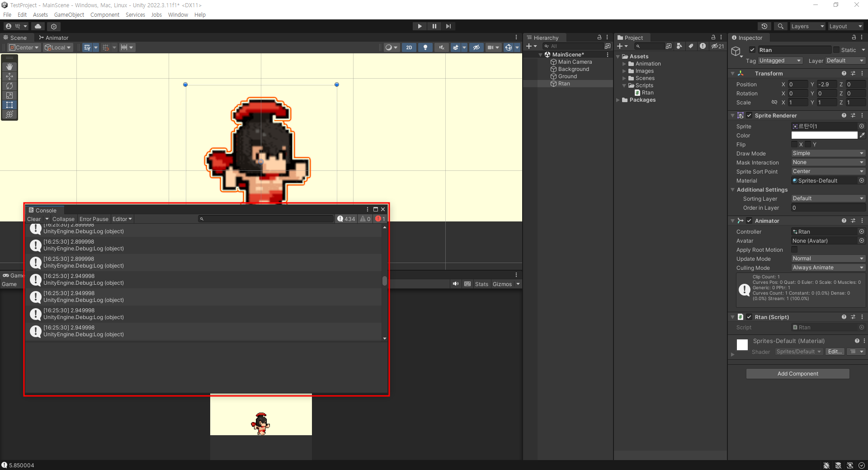Viewport: 868px width, 470px height.
Task: Toggle Error Pause in Console
Action: click(94, 219)
